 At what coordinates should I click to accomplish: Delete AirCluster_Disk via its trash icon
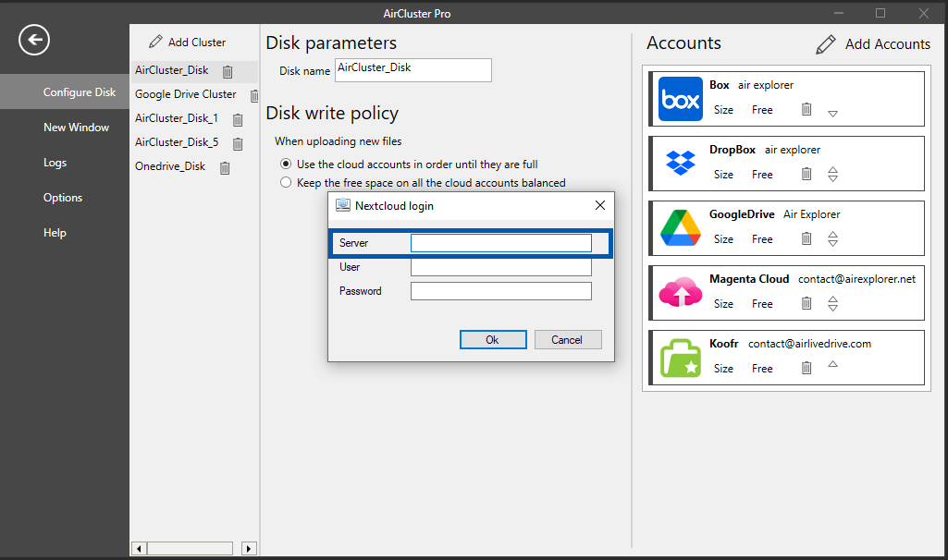pos(228,71)
